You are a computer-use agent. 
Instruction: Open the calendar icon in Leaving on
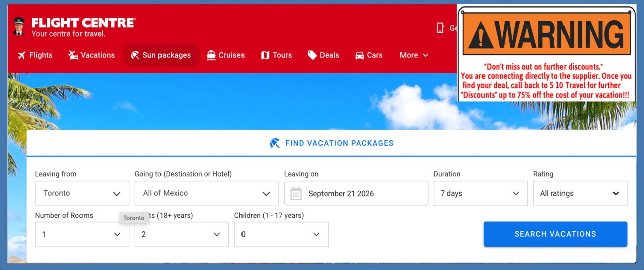(x=296, y=193)
